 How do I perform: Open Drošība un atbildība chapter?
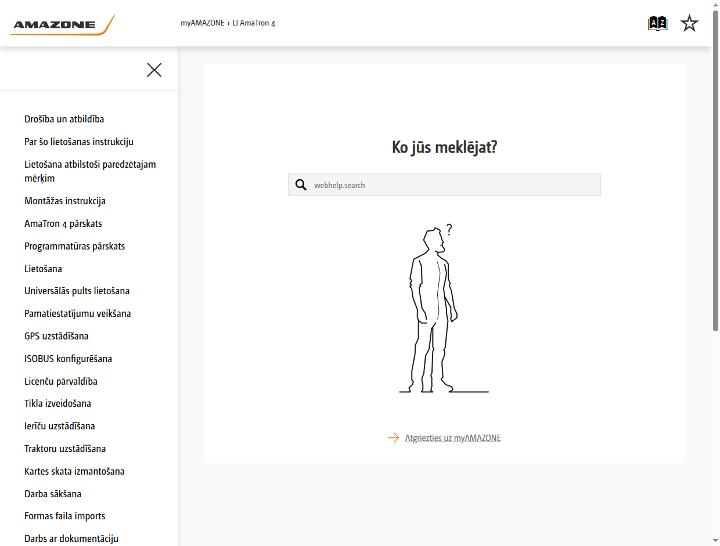coord(64,119)
